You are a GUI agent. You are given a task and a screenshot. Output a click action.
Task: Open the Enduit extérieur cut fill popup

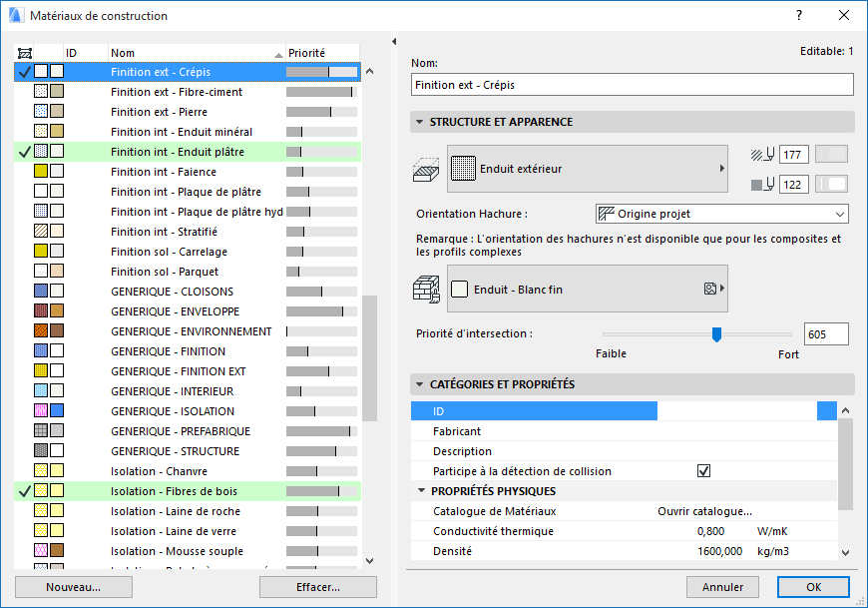coord(588,169)
